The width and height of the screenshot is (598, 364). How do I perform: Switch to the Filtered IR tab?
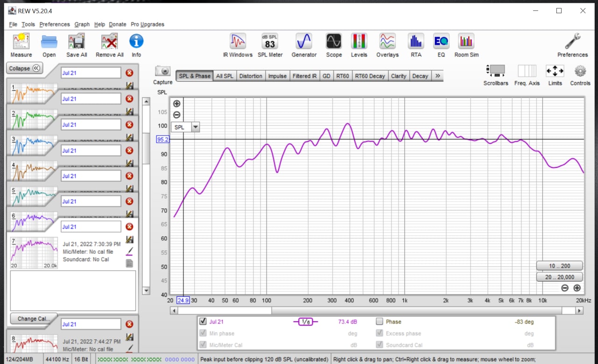305,76
